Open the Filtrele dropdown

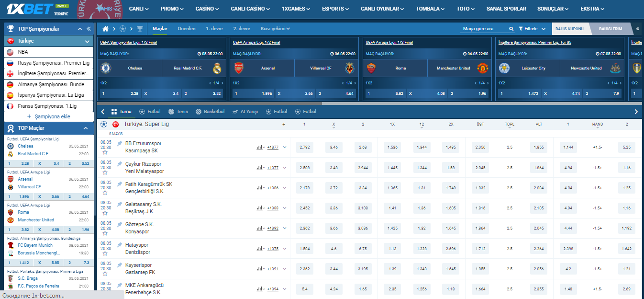click(x=532, y=29)
